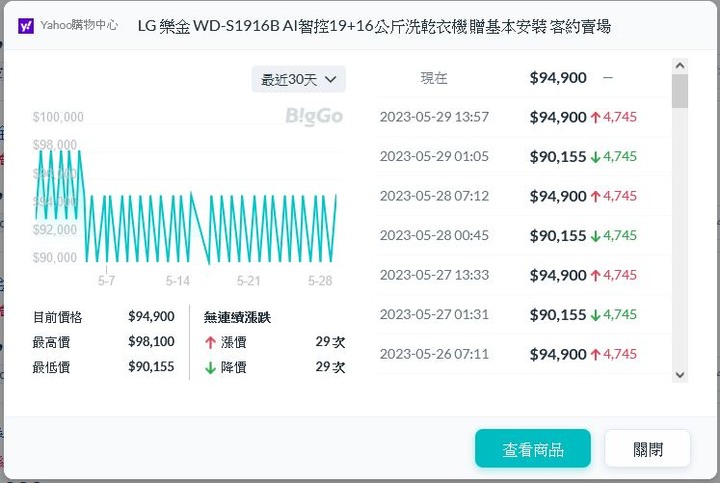720x483 pixels.
Task: Select the 2023-05-27 13:33 history row
Action: [x=523, y=275]
